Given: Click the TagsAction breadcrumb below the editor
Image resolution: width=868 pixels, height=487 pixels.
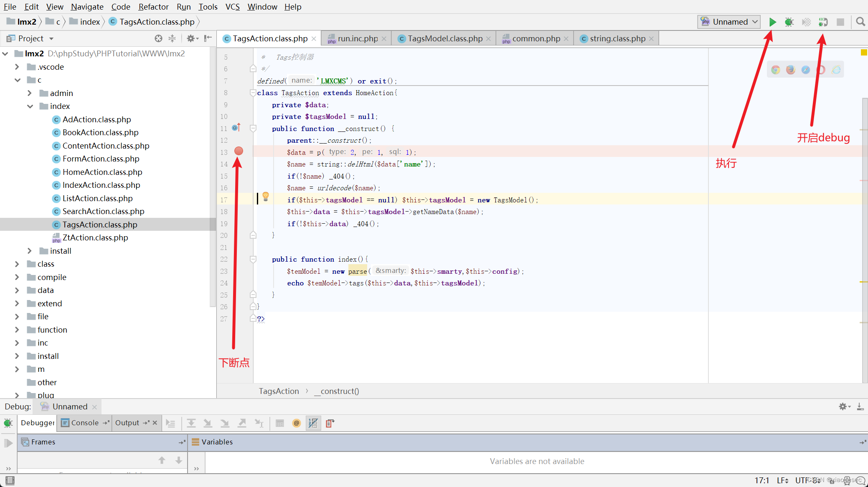Looking at the screenshot, I should point(279,391).
